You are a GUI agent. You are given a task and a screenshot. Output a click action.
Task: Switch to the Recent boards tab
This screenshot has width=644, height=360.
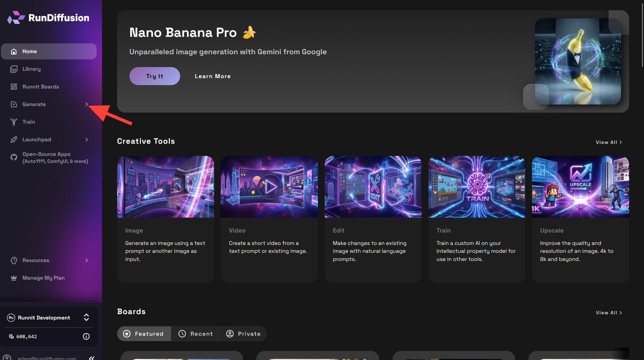(195, 334)
